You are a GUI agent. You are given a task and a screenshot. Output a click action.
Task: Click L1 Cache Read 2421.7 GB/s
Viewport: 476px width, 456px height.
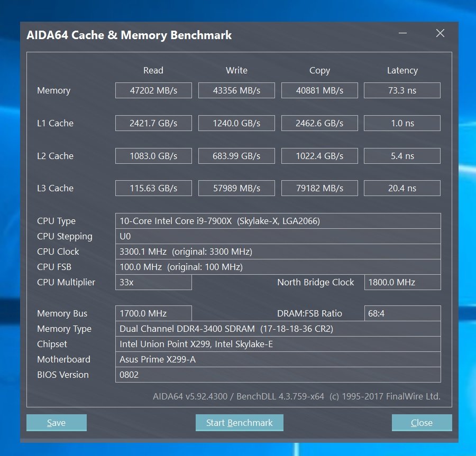pos(153,123)
